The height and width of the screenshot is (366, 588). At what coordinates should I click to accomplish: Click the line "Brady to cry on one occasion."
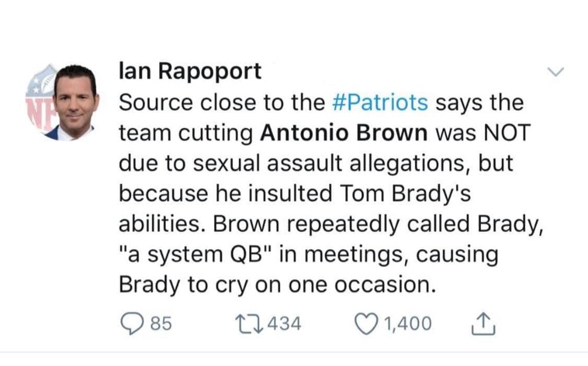click(278, 285)
